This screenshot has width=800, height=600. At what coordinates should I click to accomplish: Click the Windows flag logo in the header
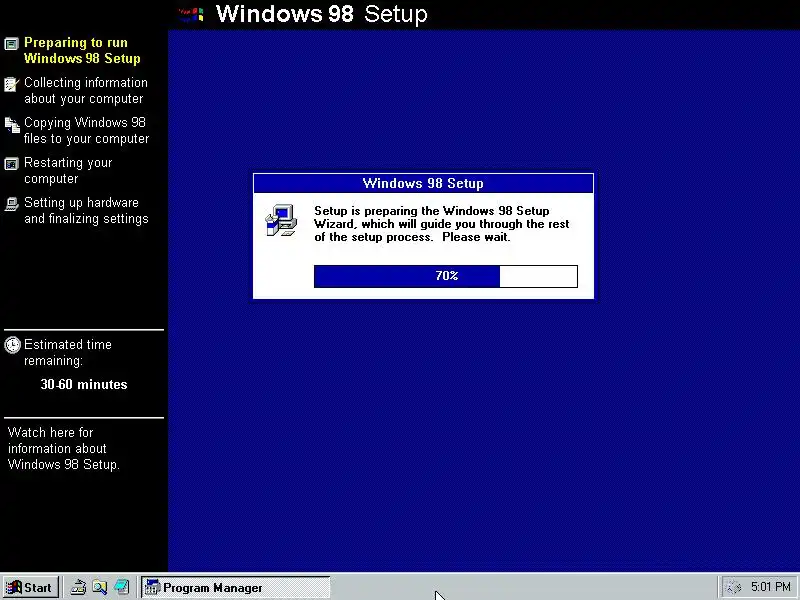tap(192, 14)
